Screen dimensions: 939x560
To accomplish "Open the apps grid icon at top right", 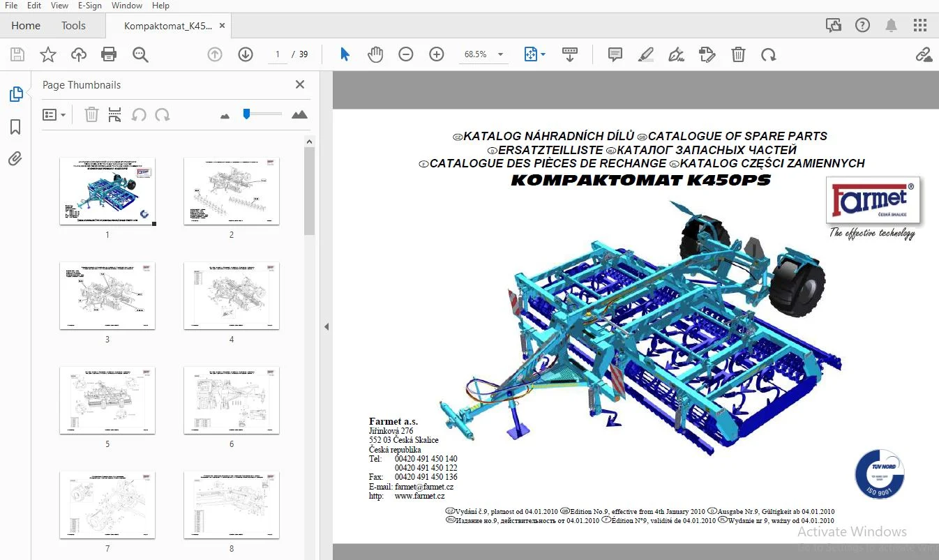I will pyautogui.click(x=919, y=26).
